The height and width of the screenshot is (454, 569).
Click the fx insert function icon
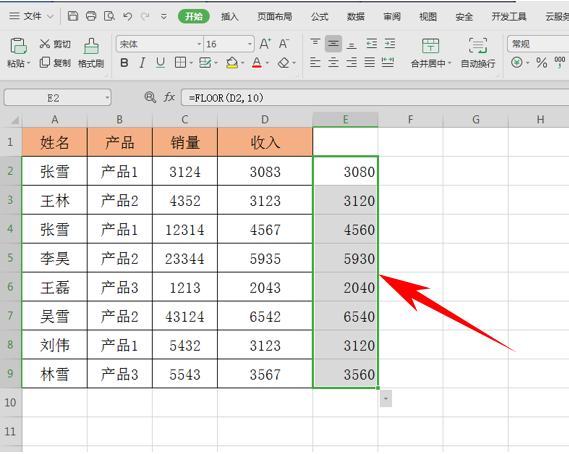(169, 97)
